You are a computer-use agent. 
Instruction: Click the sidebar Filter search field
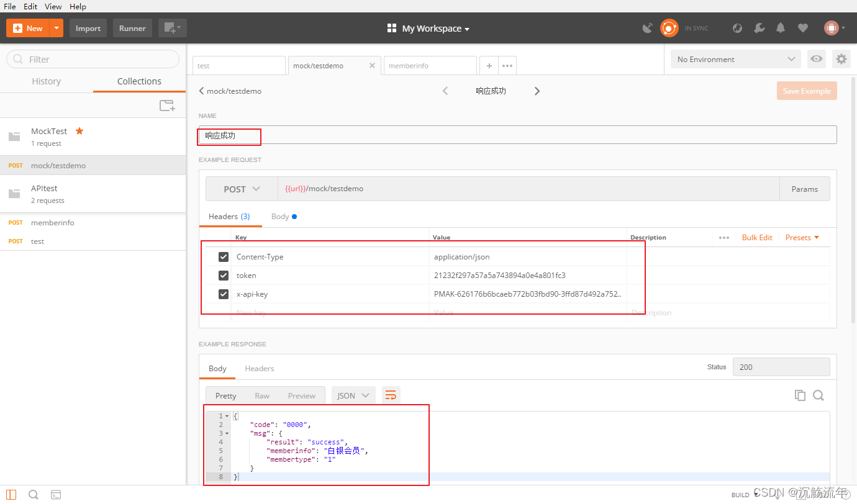tap(93, 59)
